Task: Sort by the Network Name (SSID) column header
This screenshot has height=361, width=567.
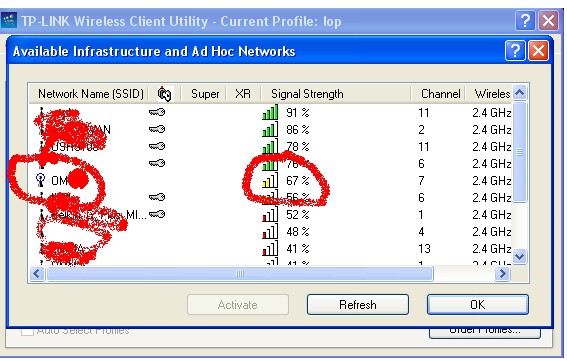Action: [91, 94]
